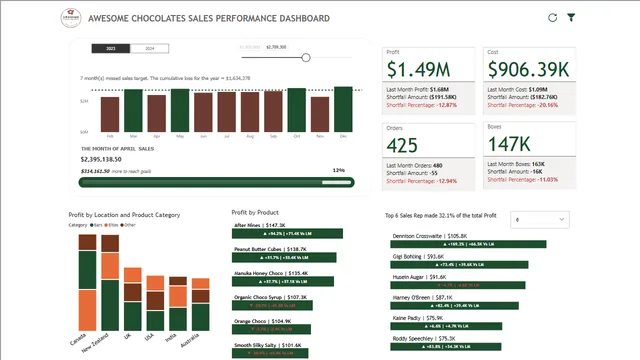Click Gigi Bohling's profit bar
Screen dimensions: 640x360
[x=459, y=264]
